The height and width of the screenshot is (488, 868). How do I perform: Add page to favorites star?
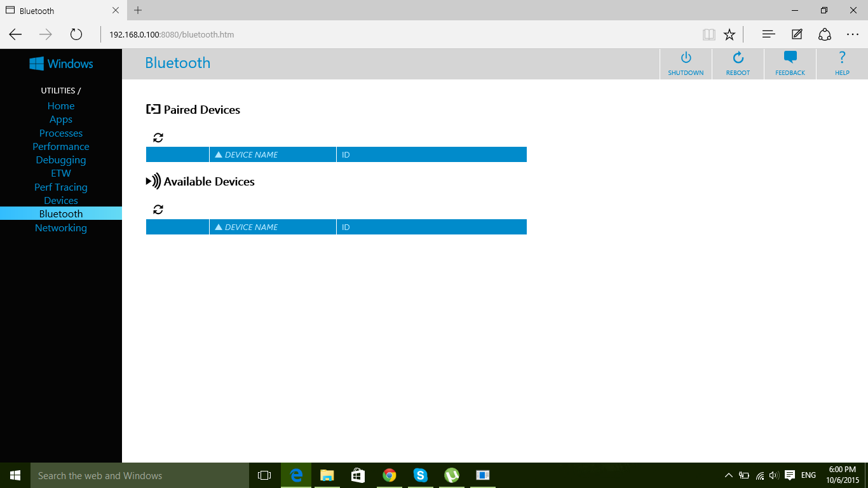coord(729,34)
